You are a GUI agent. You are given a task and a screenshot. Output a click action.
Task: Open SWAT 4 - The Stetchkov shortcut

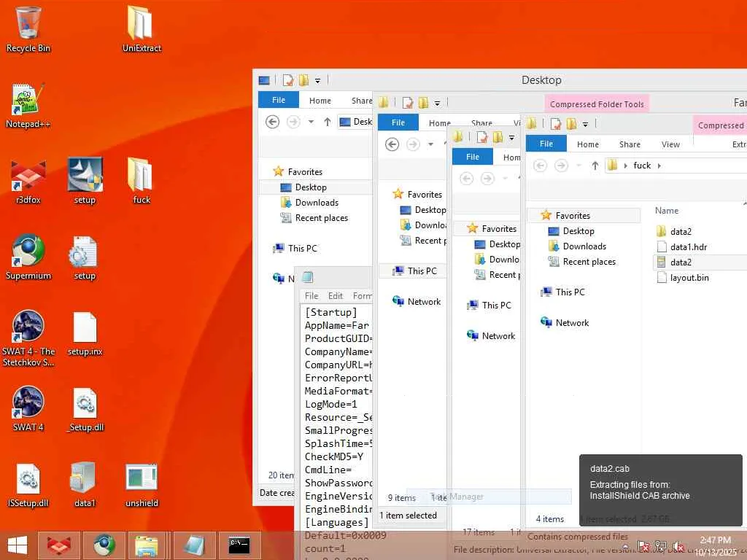click(x=28, y=338)
